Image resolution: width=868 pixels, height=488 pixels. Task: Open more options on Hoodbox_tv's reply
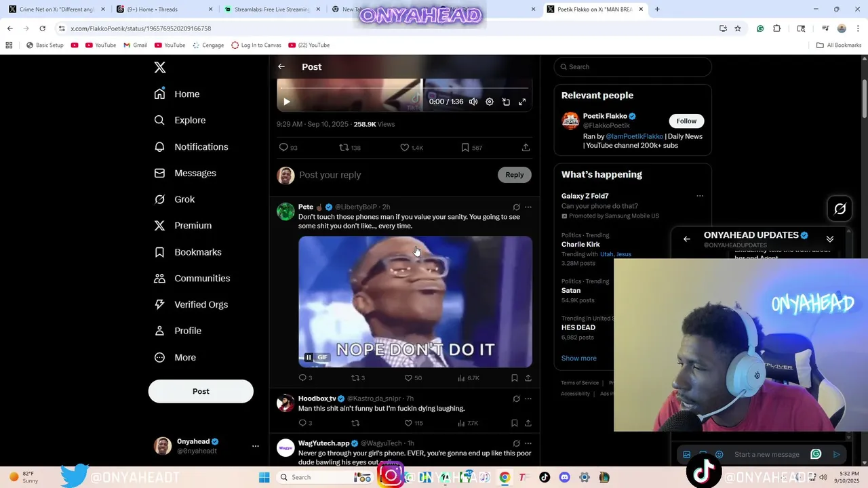(x=528, y=399)
